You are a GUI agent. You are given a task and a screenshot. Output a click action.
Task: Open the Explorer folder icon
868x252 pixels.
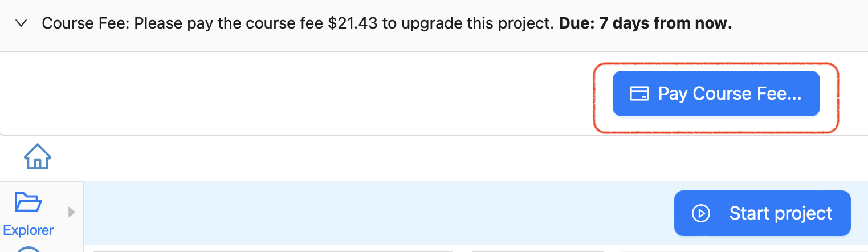point(28,204)
